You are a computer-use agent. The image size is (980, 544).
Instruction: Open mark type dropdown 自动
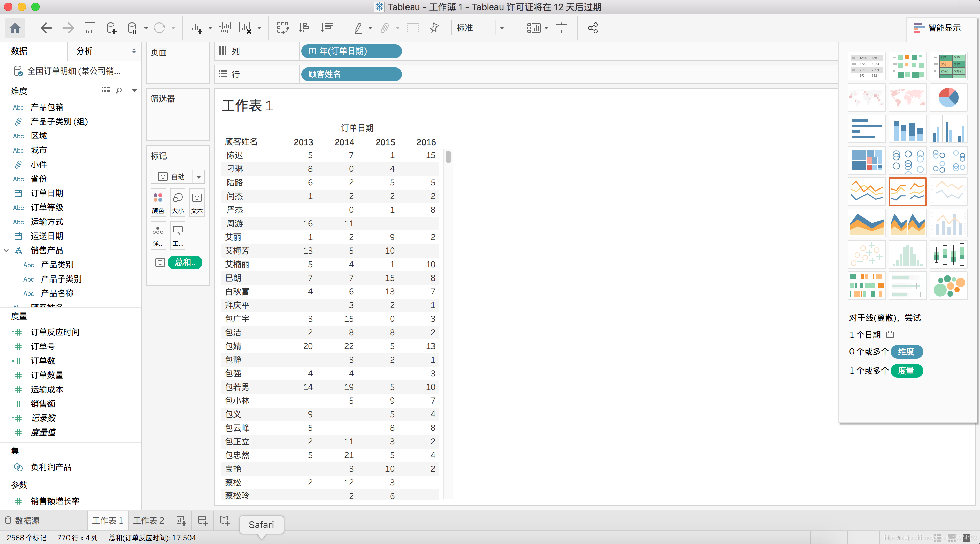pos(178,177)
